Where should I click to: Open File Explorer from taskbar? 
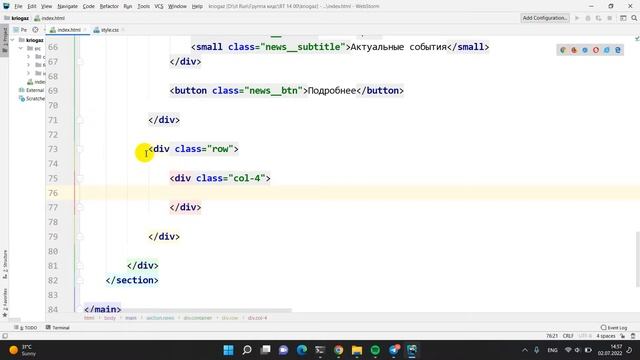(357, 350)
